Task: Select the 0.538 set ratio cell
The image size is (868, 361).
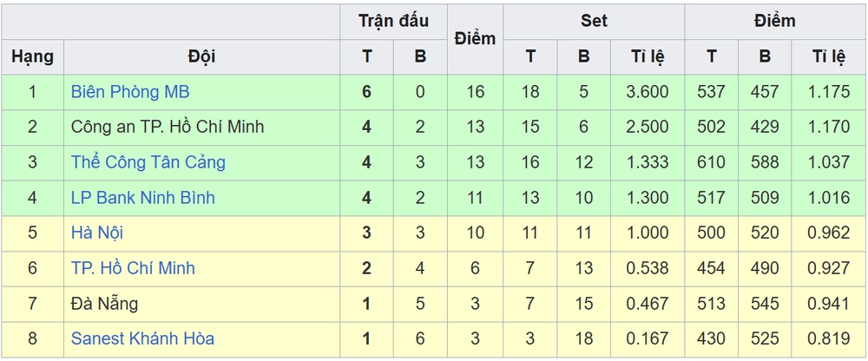Action: (647, 269)
